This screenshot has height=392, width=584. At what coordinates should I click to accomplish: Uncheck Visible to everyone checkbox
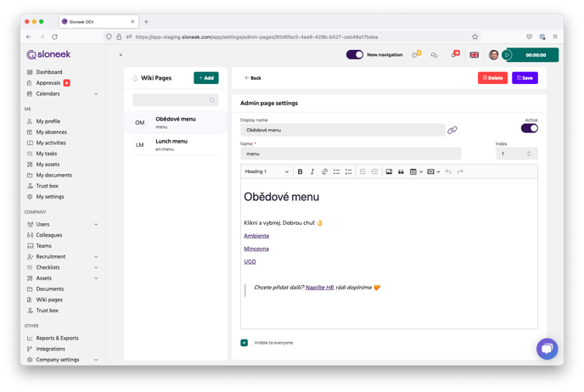244,343
